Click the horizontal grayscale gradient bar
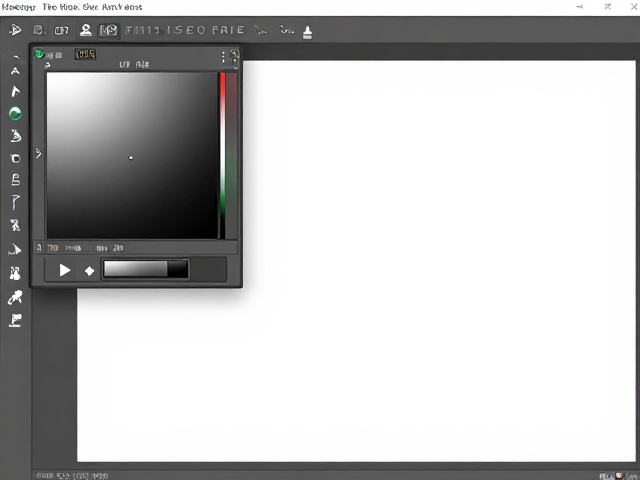Viewport: 640px width, 480px height. tap(146, 269)
